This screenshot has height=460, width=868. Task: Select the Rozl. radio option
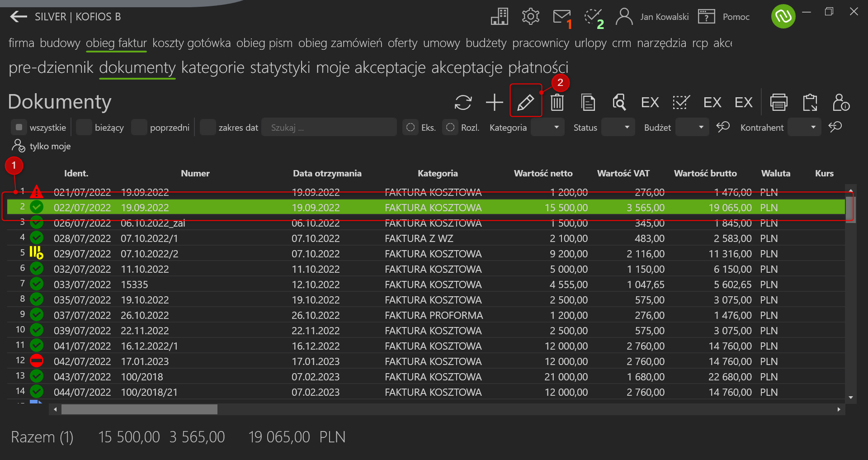[450, 127]
